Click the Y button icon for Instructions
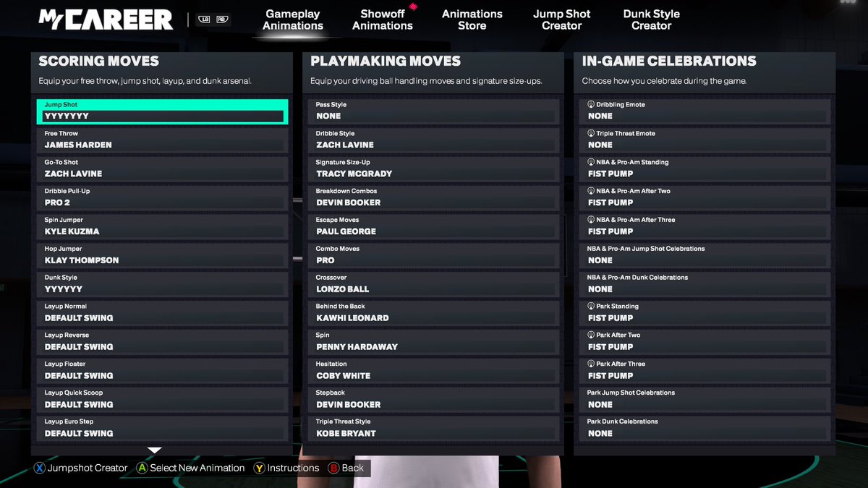The image size is (868, 488). pos(259,468)
